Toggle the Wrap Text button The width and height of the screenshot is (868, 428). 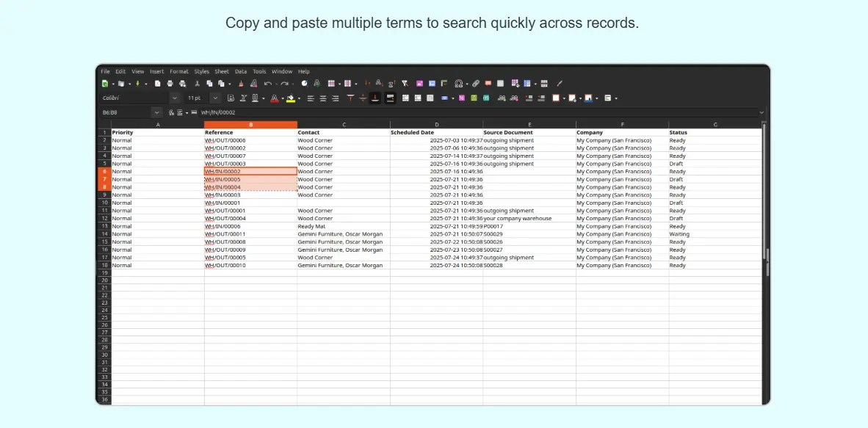pyautogui.click(x=390, y=98)
